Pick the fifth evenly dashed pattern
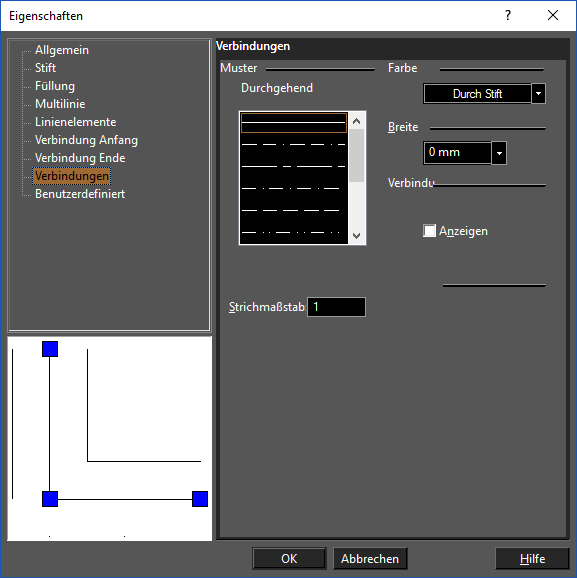Image resolution: width=577 pixels, height=578 pixels. [293, 210]
